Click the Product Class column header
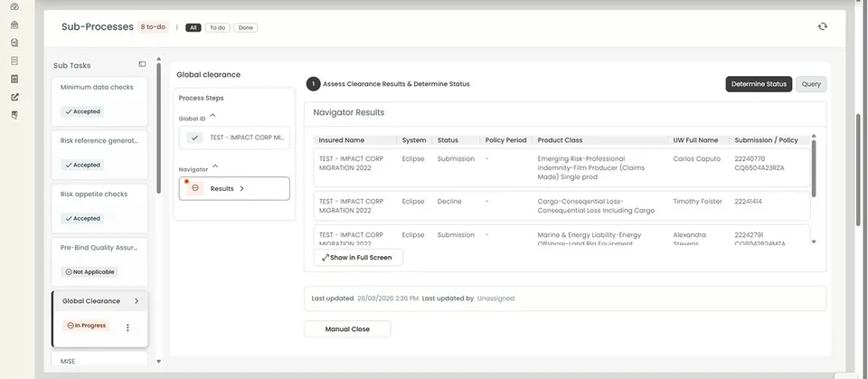 (561, 140)
